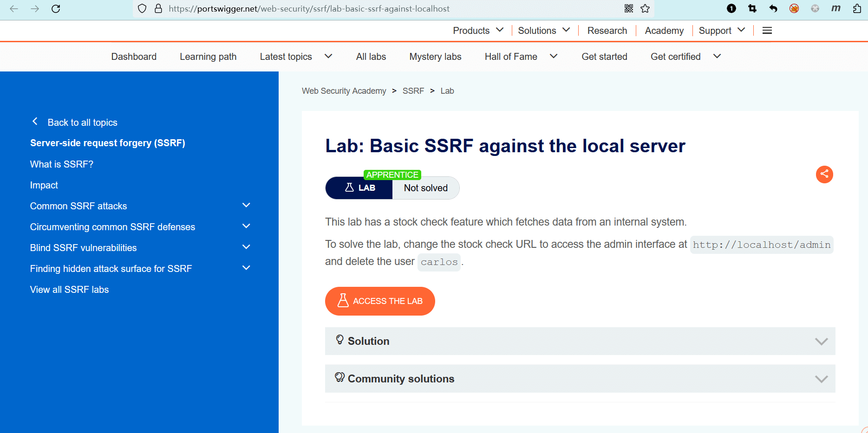
Task: Open the hamburger menu icon
Action: click(767, 31)
